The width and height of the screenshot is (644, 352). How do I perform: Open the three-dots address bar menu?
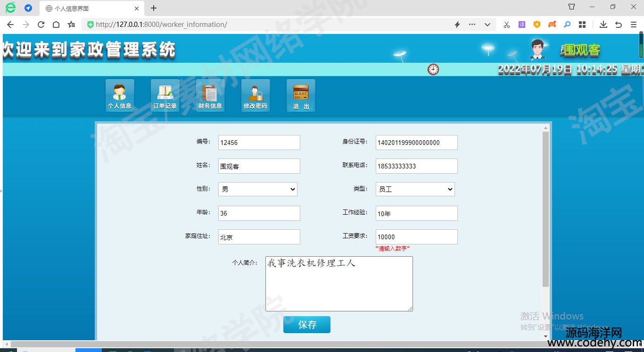[x=472, y=25]
